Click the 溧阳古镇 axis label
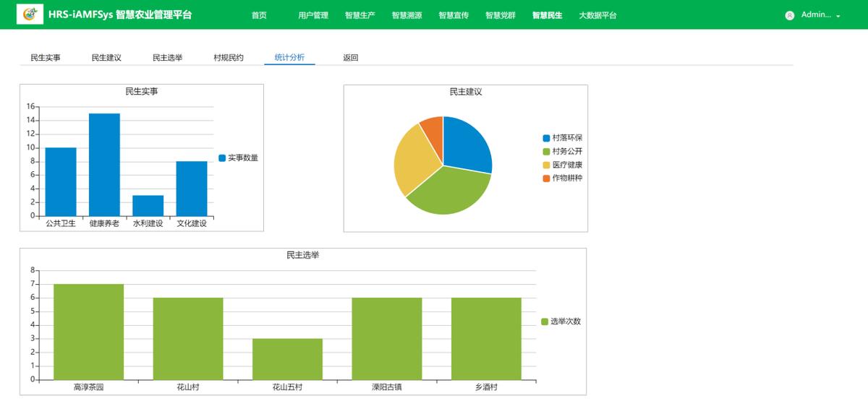The width and height of the screenshot is (868, 409). [x=387, y=387]
